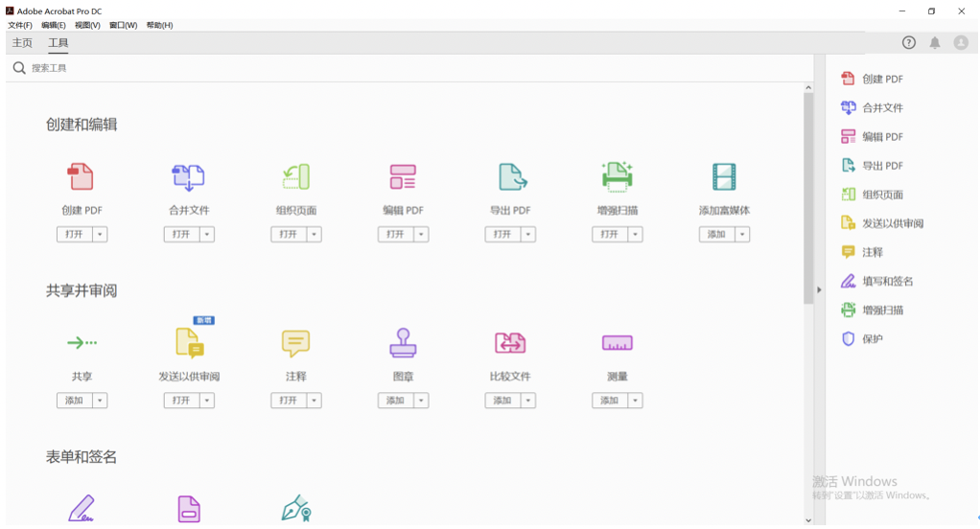Image resolution: width=980 pixels, height=529 pixels.
Task: Select 组织页面 in the right sidebar
Action: pyautogui.click(x=873, y=195)
